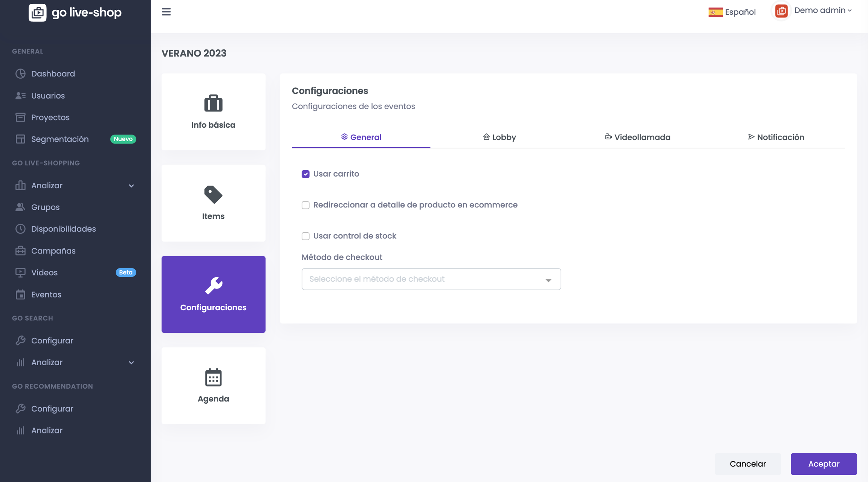
Task: Uncheck the Usar carrito checkbox
Action: [306, 174]
